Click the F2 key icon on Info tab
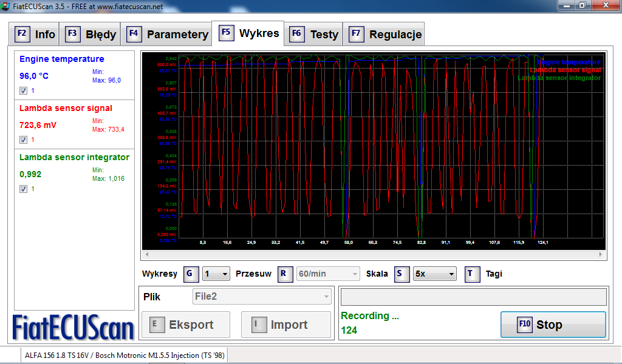The width and height of the screenshot is (622, 364). tap(22, 34)
